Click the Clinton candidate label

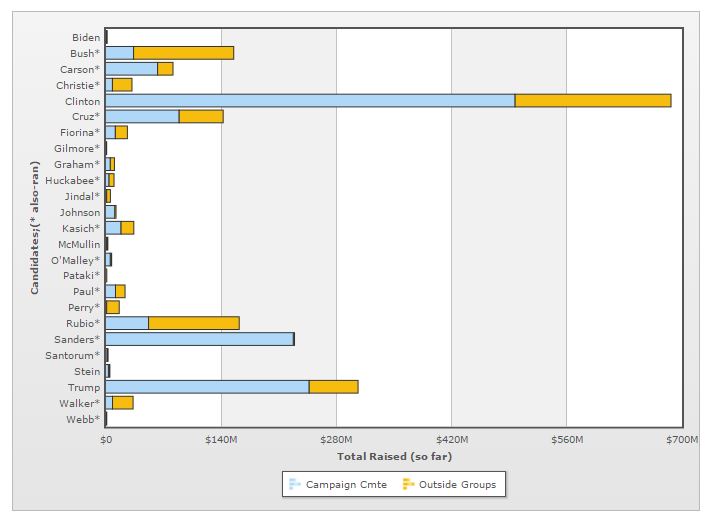[x=82, y=101]
